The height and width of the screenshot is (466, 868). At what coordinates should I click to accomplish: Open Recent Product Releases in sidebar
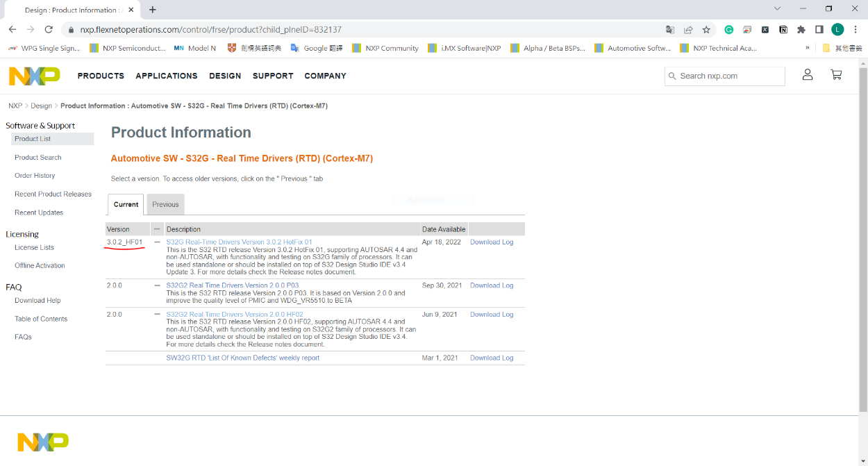coord(53,194)
